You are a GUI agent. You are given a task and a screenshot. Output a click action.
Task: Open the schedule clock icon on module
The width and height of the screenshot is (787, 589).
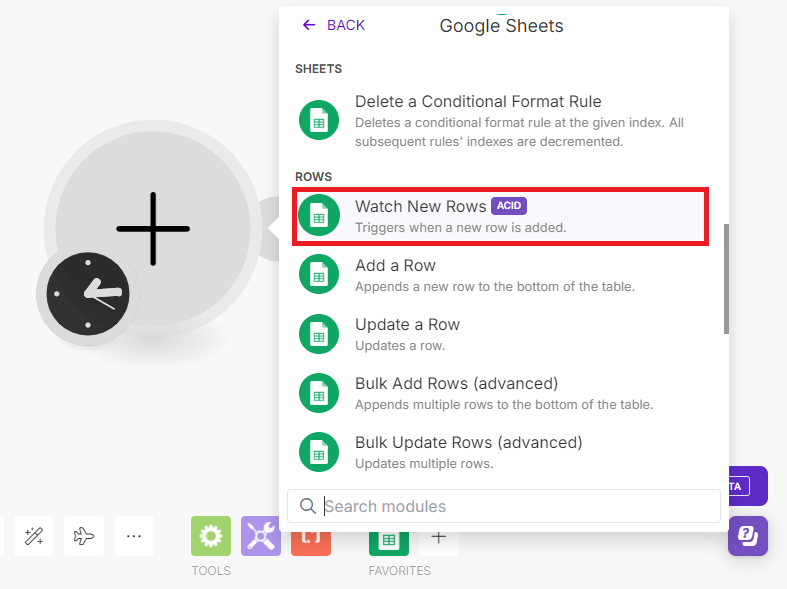coord(88,294)
